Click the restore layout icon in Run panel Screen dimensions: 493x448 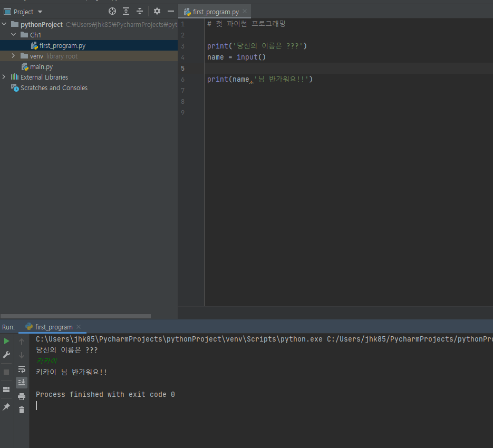click(x=6, y=389)
